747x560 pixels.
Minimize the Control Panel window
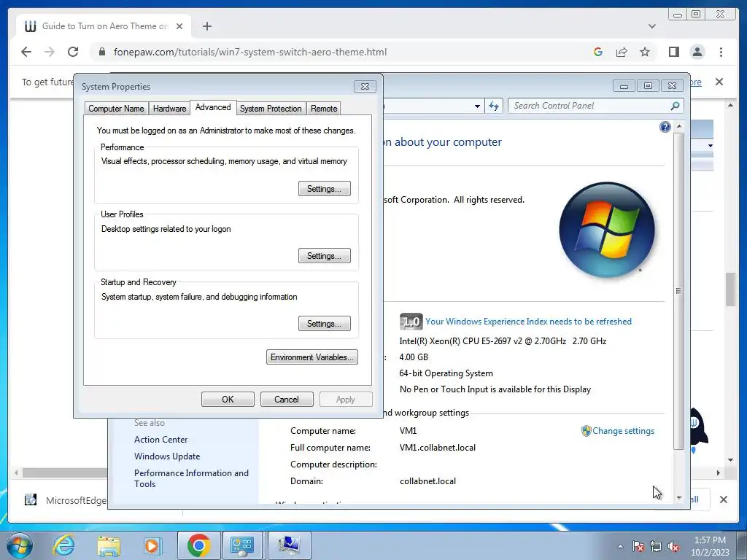point(624,86)
